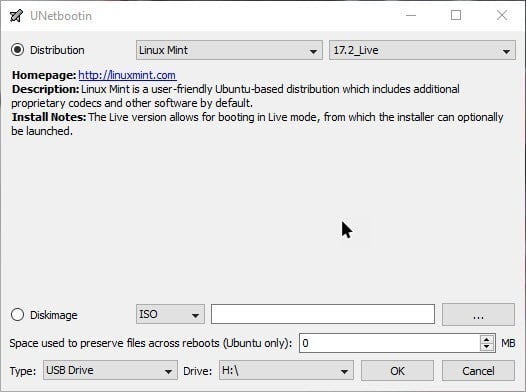Image resolution: width=526 pixels, height=392 pixels.
Task: Click the UNetbootin app icon in title bar
Action: [16, 16]
